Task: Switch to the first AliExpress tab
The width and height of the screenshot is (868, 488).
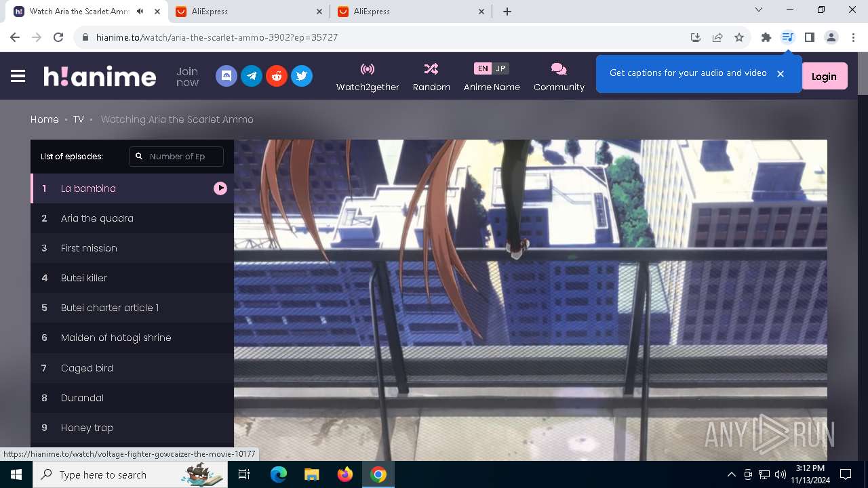Action: click(x=249, y=12)
